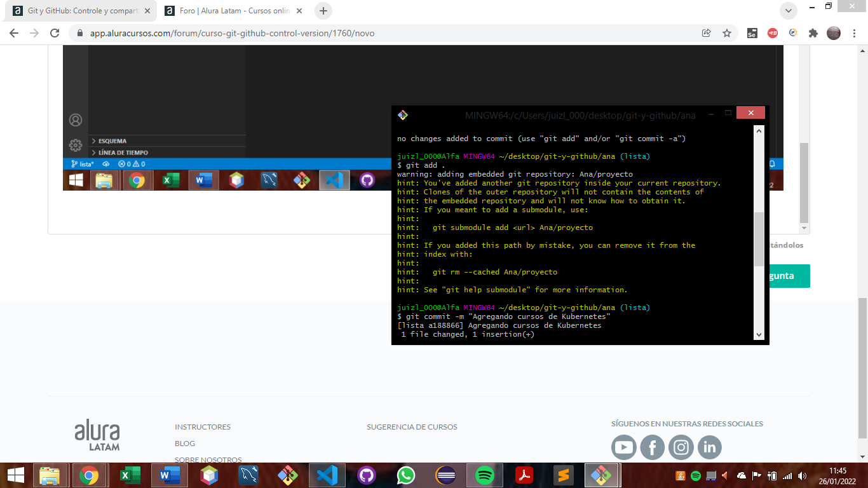Open GitHub Desktop from the taskbar
The height and width of the screenshot is (488, 868).
(367, 475)
